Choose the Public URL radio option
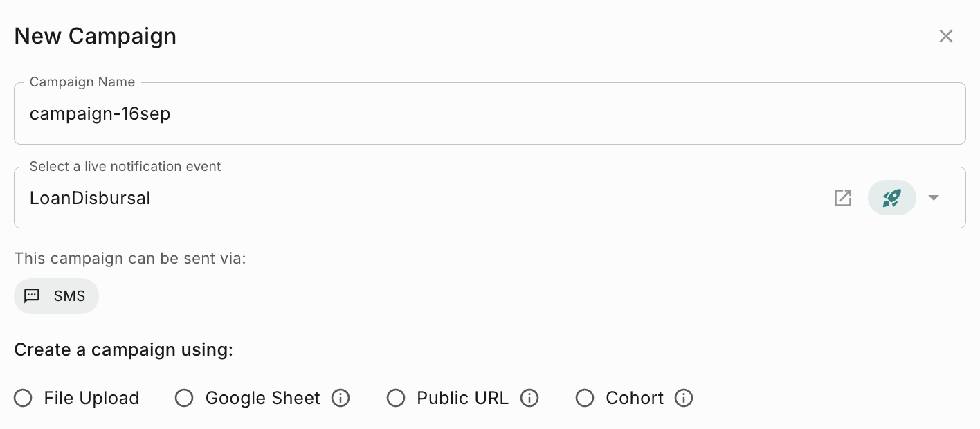 pyautogui.click(x=396, y=399)
